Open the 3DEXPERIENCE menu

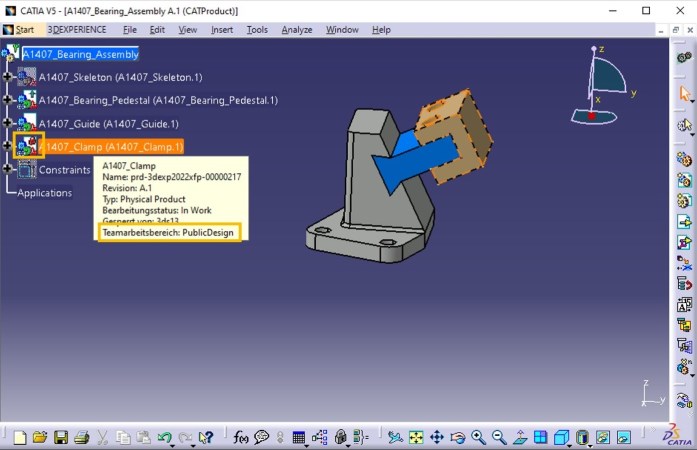[x=77, y=30]
